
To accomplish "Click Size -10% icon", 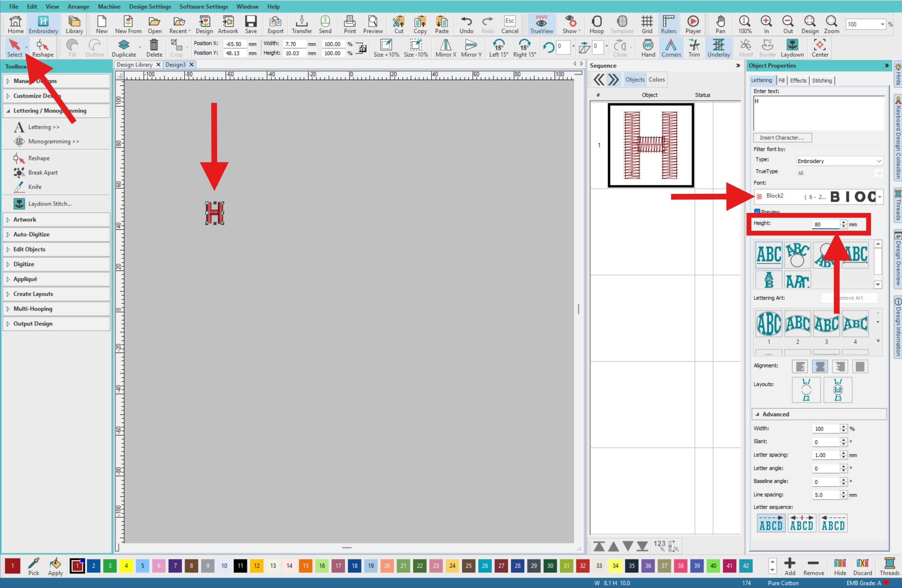I will pyautogui.click(x=416, y=48).
